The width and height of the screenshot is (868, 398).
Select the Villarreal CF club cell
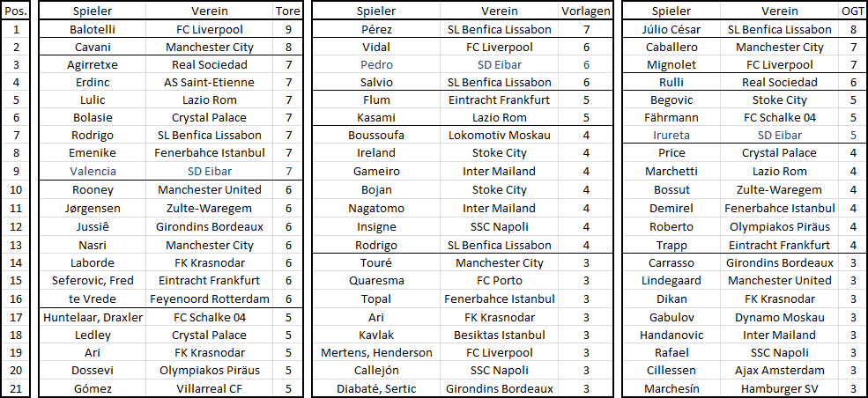[210, 388]
